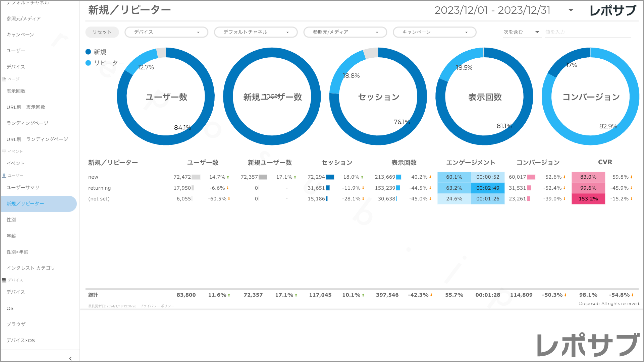
Task: Click the リセット button
Action: point(102,32)
